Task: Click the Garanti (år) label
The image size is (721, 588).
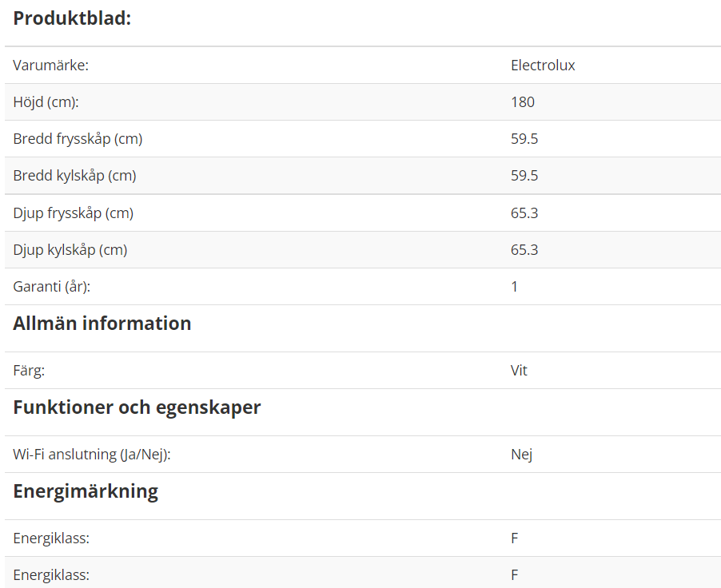Action: [51, 287]
